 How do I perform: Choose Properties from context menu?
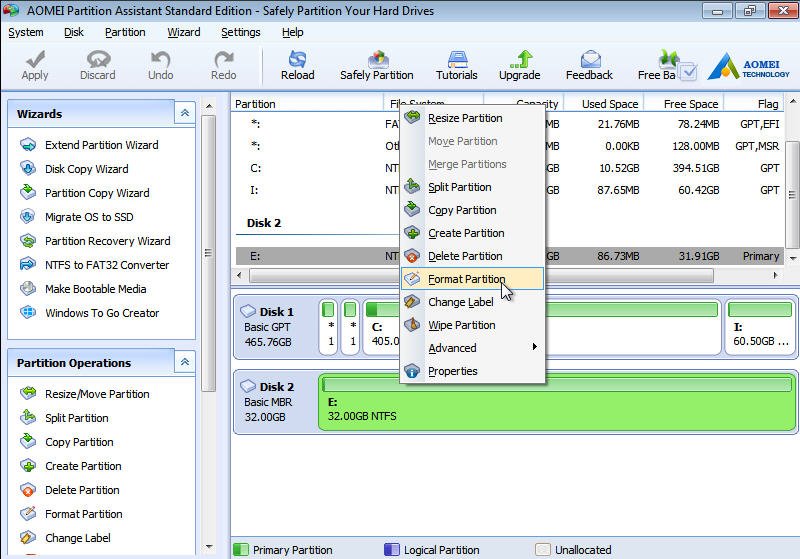[472, 371]
